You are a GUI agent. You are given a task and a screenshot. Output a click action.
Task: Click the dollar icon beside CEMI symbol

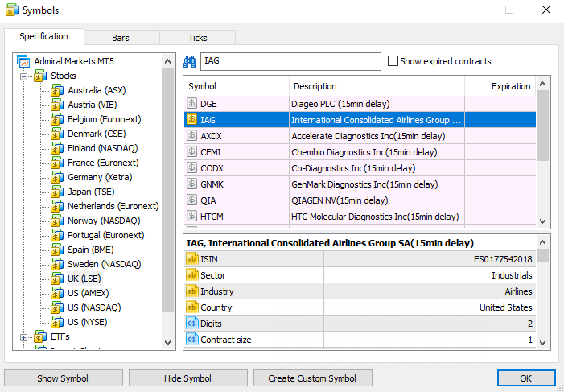point(192,152)
